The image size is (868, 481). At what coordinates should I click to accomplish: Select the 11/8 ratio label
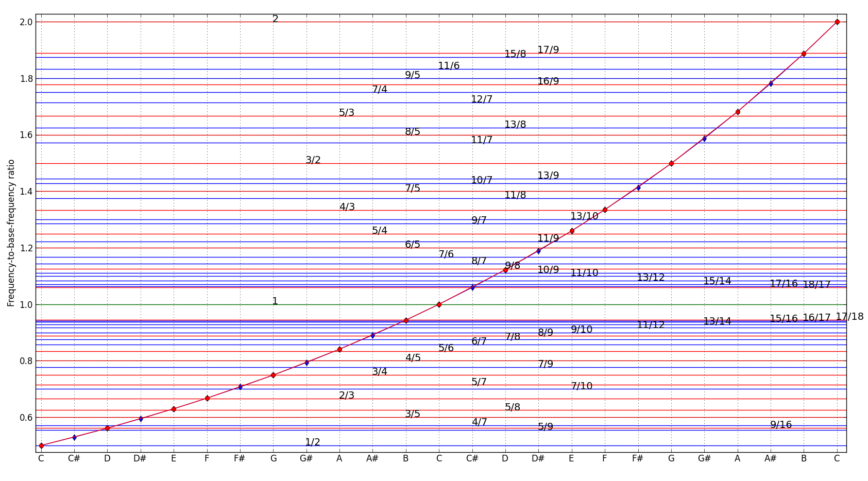coord(515,195)
